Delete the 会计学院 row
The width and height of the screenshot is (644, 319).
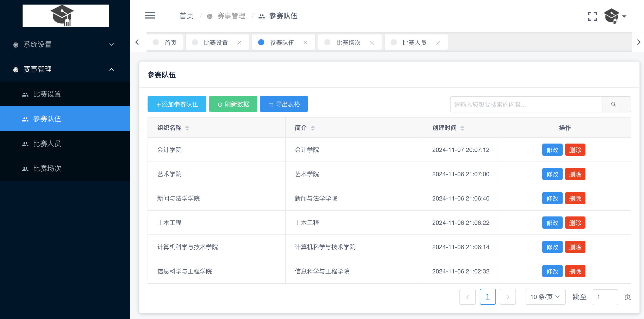click(x=575, y=150)
